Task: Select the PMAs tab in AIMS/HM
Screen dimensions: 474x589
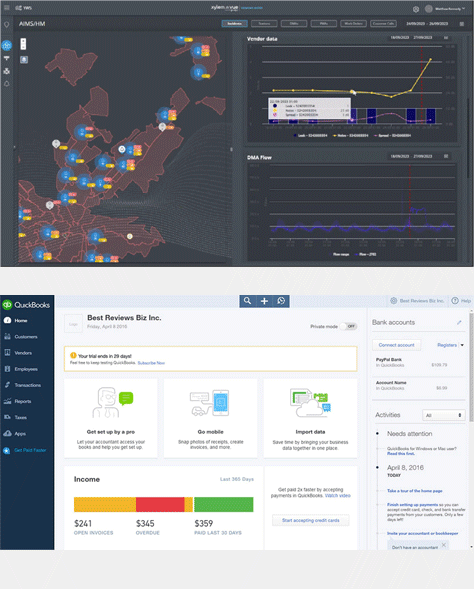Action: click(x=324, y=24)
